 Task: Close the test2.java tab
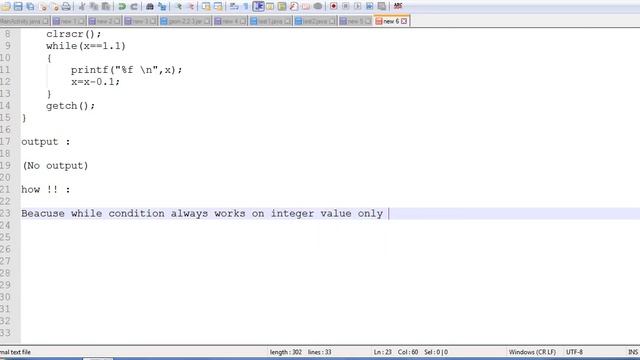tap(332, 21)
